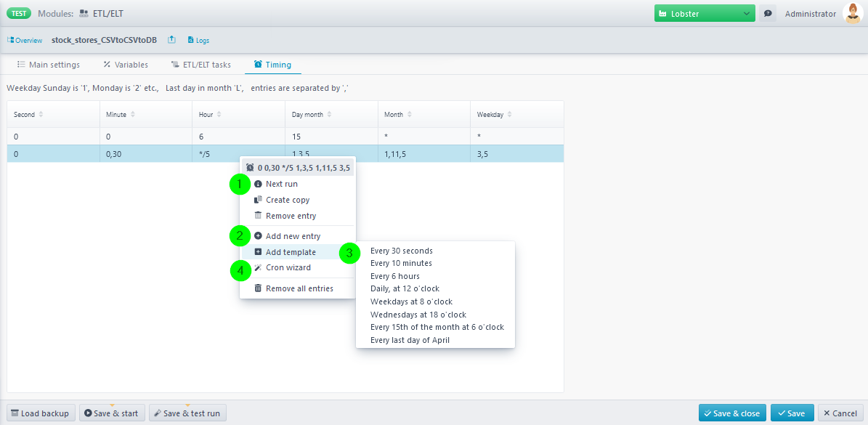Click Day month cell with value 15

tap(332, 137)
